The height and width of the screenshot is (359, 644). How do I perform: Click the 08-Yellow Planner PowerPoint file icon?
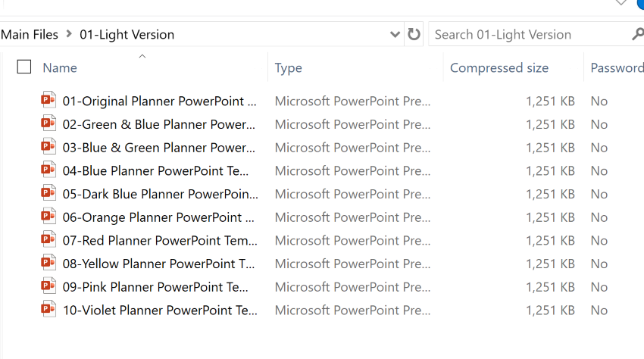(x=49, y=264)
